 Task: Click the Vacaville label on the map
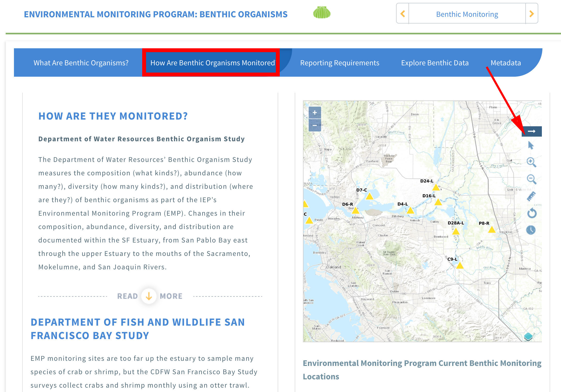(381, 137)
